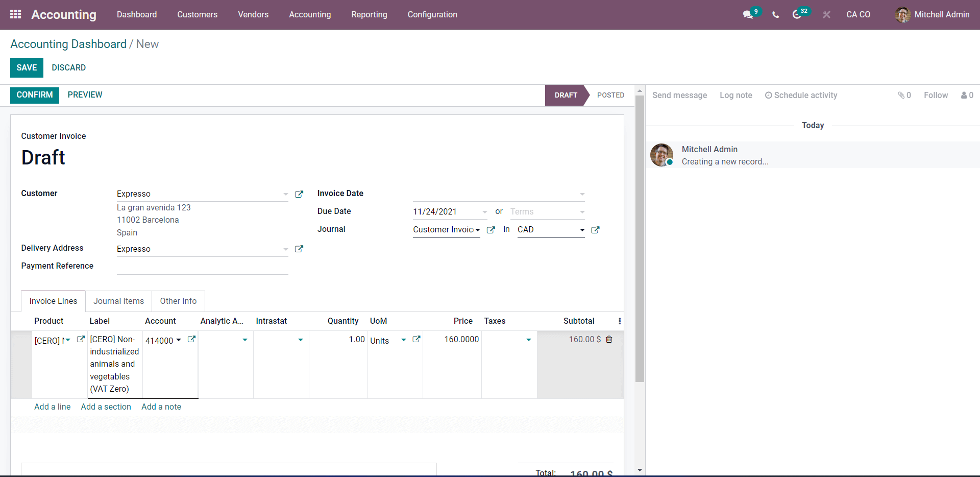The height and width of the screenshot is (477, 980).
Task: Open Mitchell Admin user avatar menu
Action: pos(902,14)
